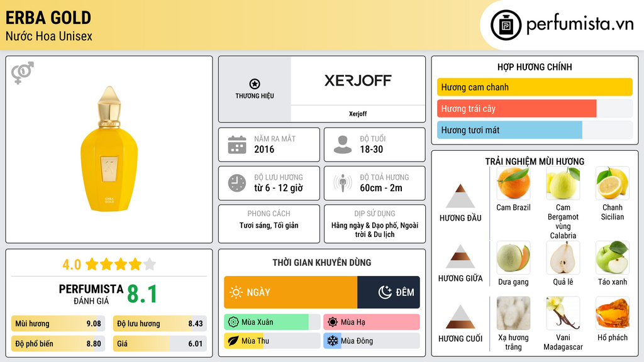Screen dimensions: 644x362
Task: Click the moon icon in the Đêm section
Action: (385, 292)
